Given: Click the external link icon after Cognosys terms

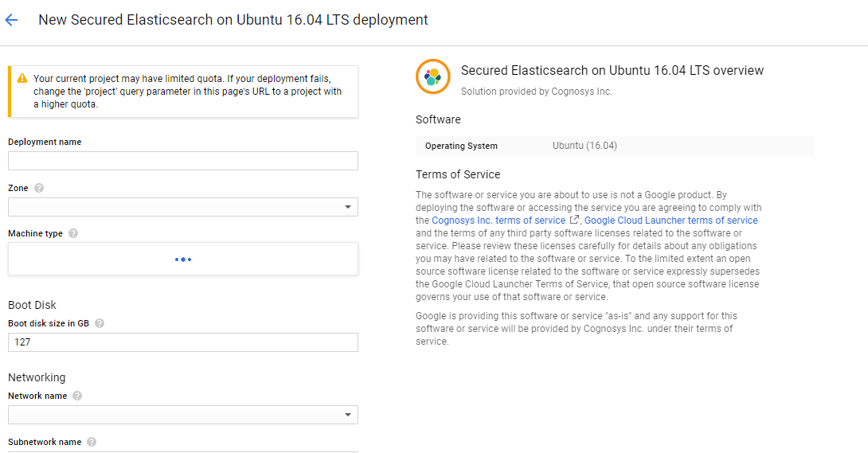Looking at the screenshot, I should tap(574, 220).
